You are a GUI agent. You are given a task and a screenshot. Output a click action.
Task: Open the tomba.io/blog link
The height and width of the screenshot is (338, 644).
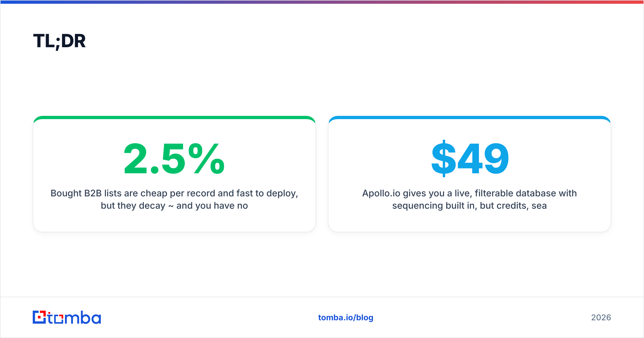tap(346, 318)
